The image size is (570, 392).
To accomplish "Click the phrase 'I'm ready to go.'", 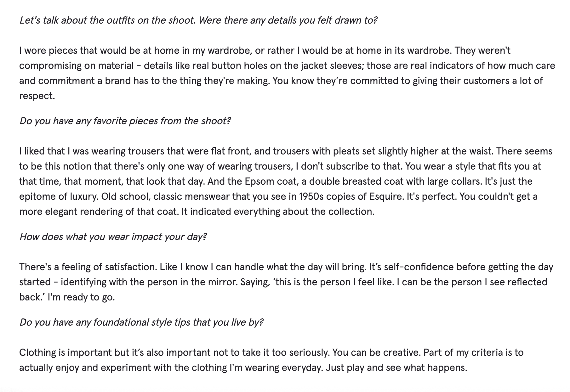I will click(81, 297).
